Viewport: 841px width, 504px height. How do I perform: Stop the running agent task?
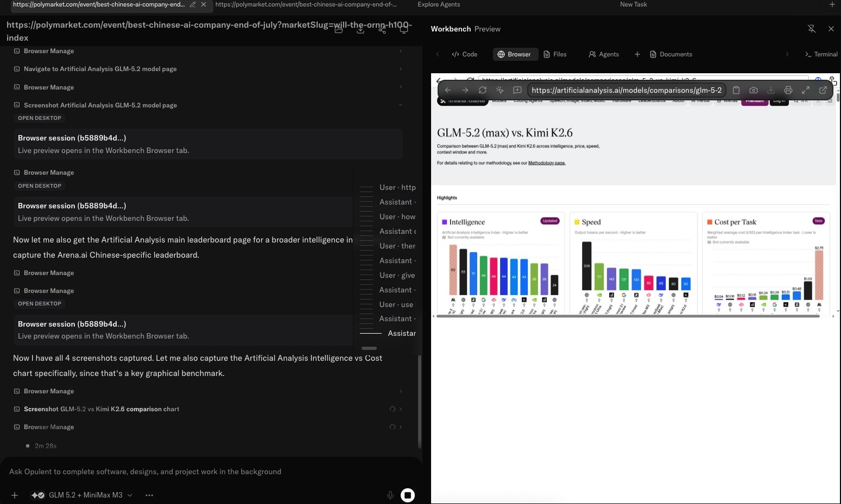[x=408, y=495]
